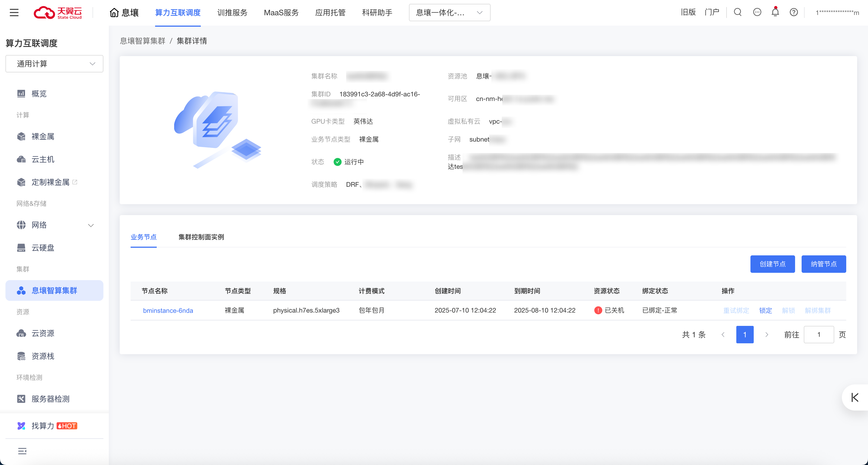
Task: Click the hamburger menu icon at top left
Action: [14, 13]
